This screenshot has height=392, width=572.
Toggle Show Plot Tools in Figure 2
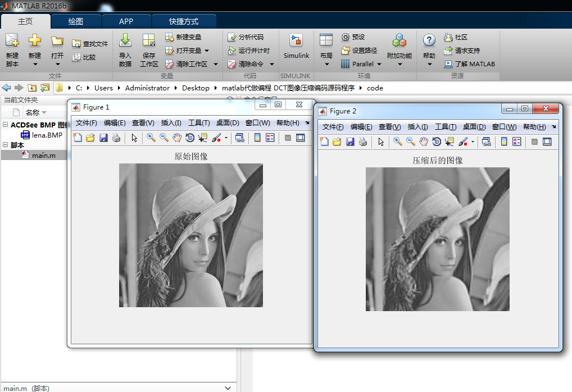pos(547,142)
